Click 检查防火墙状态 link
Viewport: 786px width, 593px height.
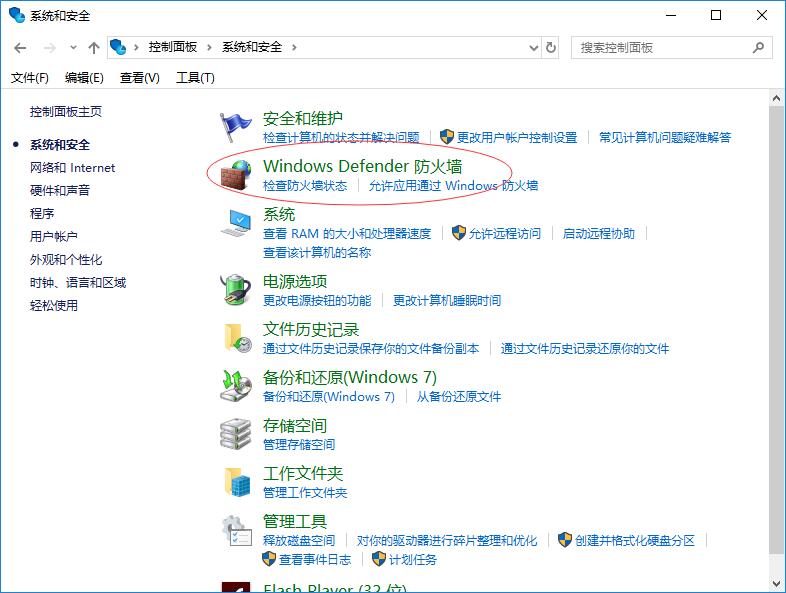pos(305,185)
